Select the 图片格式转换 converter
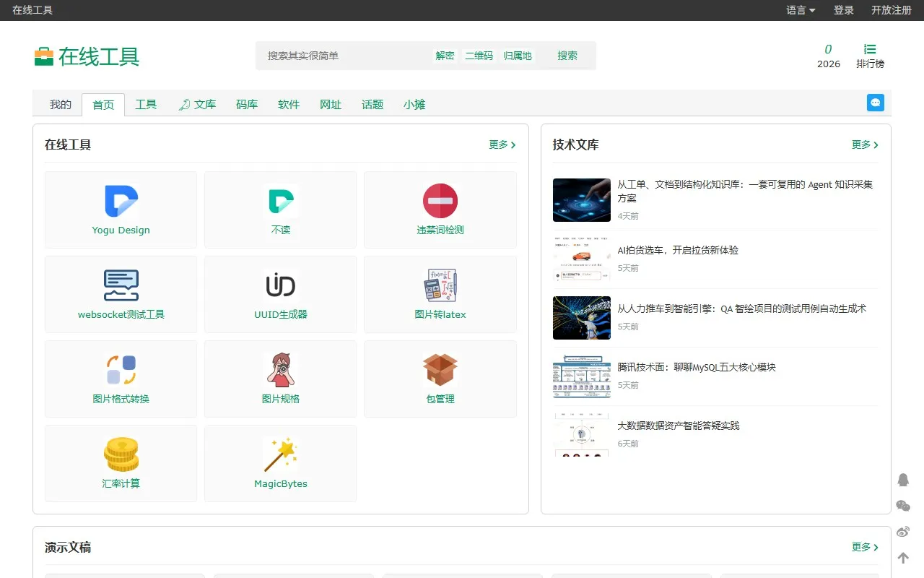 (x=121, y=379)
